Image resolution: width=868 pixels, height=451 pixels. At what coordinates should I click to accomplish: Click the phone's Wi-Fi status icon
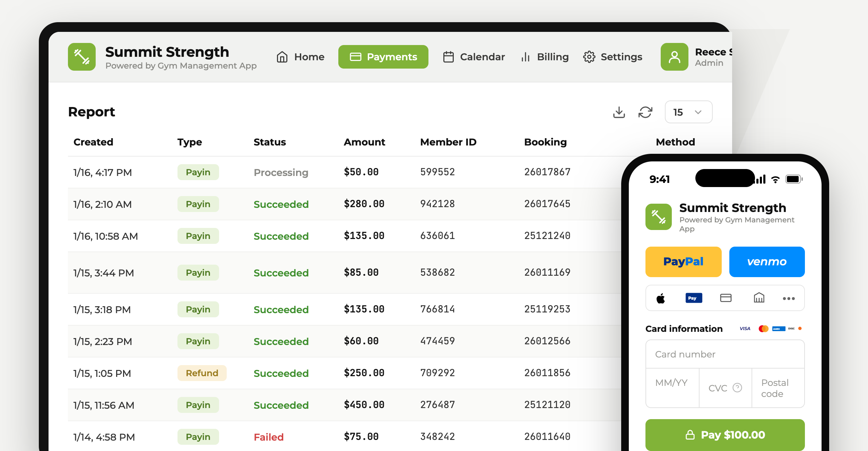point(775,179)
